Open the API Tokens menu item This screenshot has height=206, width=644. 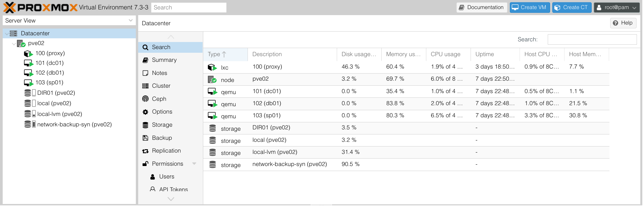170,190
